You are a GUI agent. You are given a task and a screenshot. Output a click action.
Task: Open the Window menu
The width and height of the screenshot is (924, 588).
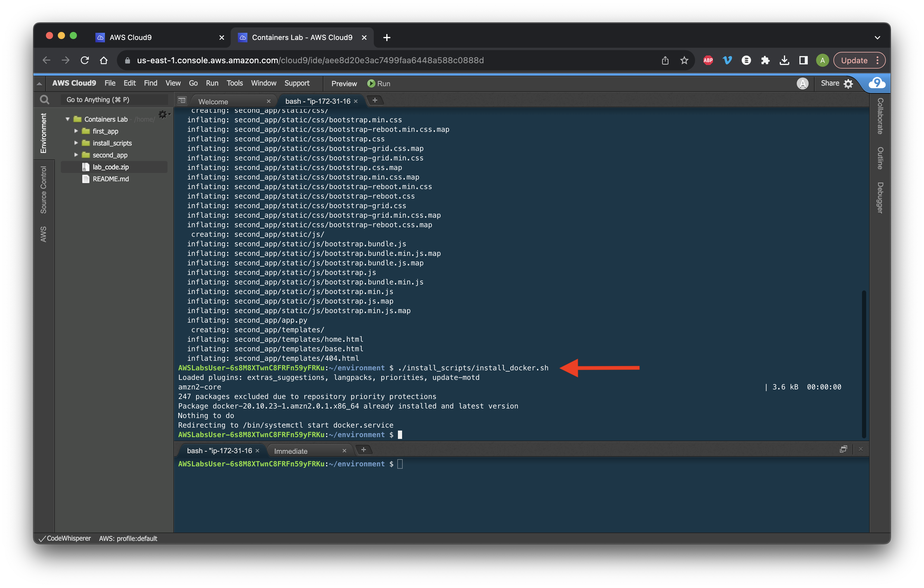click(x=263, y=83)
